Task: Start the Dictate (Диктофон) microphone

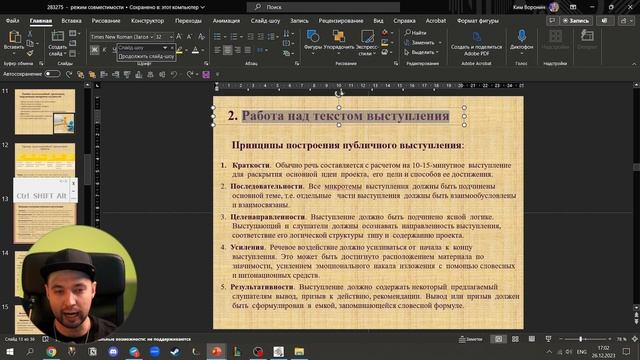Action: click(521, 41)
